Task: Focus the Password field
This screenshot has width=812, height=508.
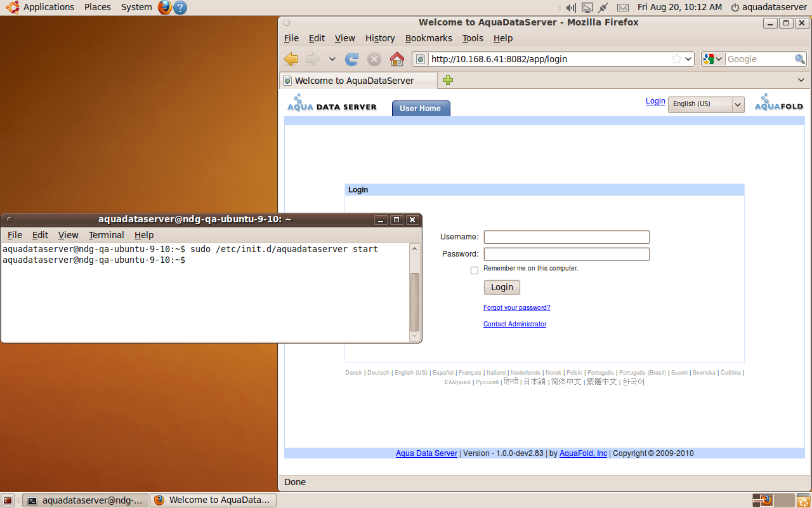Action: click(566, 254)
